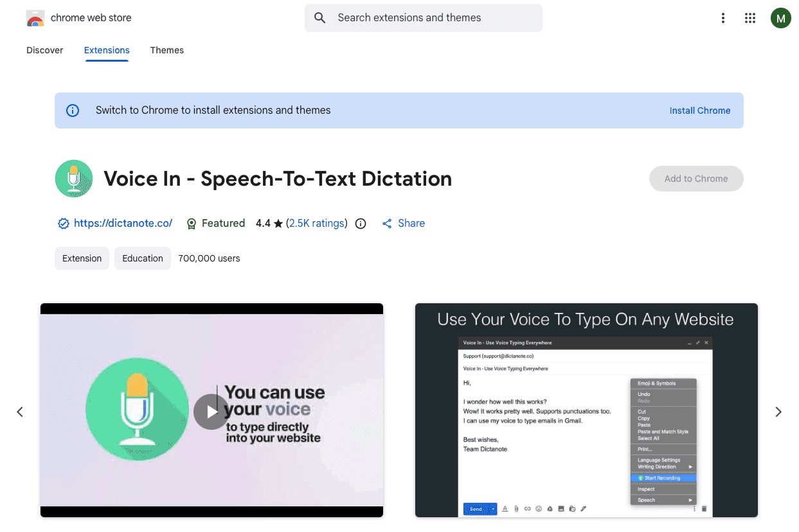Screen dimensions: 799x532
Task: Go back using left carousel chevron
Action: click(20, 411)
